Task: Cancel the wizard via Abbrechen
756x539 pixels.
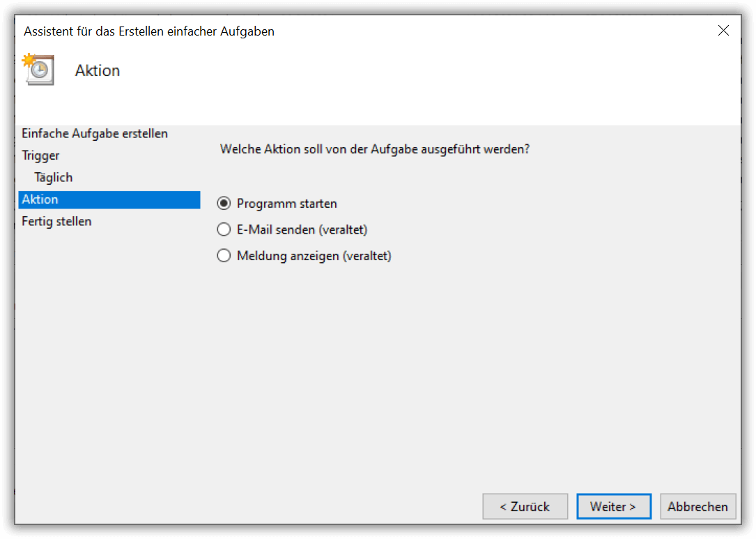Action: click(x=697, y=506)
